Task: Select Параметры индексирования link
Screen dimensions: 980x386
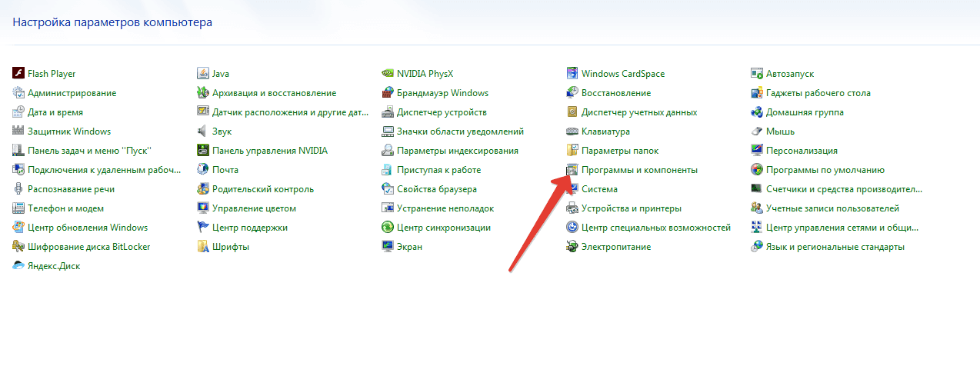Action: click(458, 151)
